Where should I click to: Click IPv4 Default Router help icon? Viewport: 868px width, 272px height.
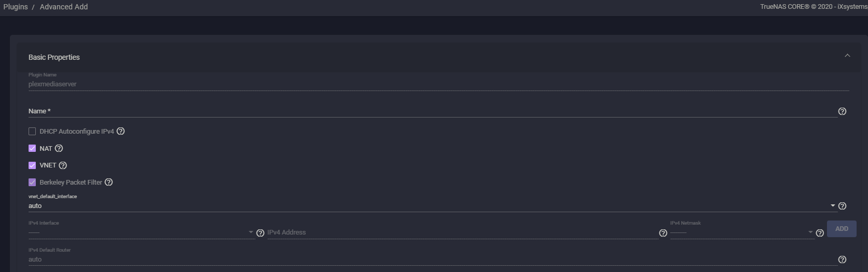point(842,260)
